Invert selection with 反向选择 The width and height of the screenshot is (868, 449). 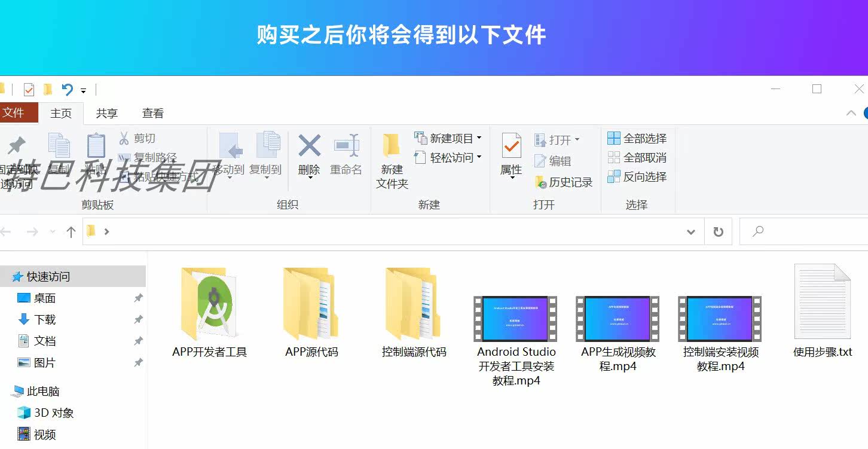(637, 177)
